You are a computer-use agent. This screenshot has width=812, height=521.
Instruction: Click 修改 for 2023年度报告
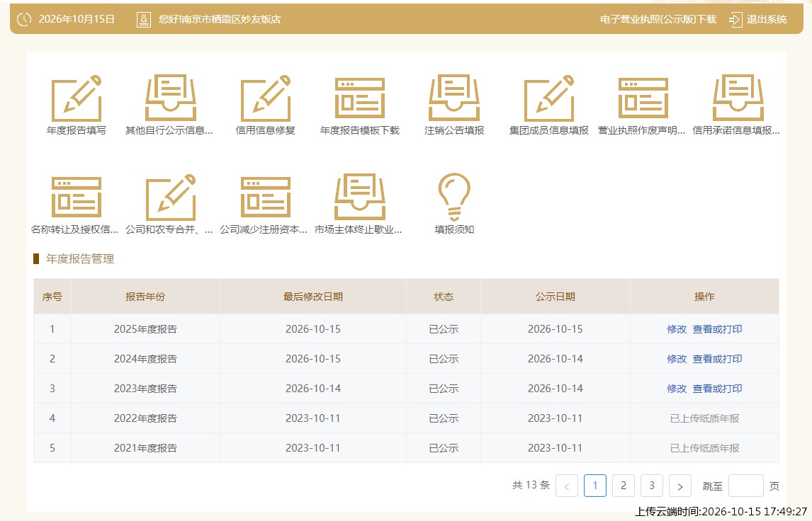click(x=677, y=389)
